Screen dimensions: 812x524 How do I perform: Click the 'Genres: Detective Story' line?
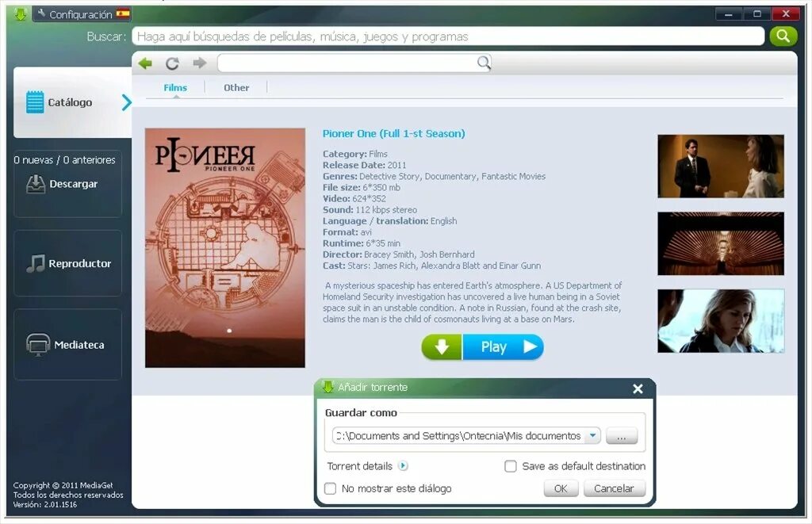pyautogui.click(x=434, y=176)
